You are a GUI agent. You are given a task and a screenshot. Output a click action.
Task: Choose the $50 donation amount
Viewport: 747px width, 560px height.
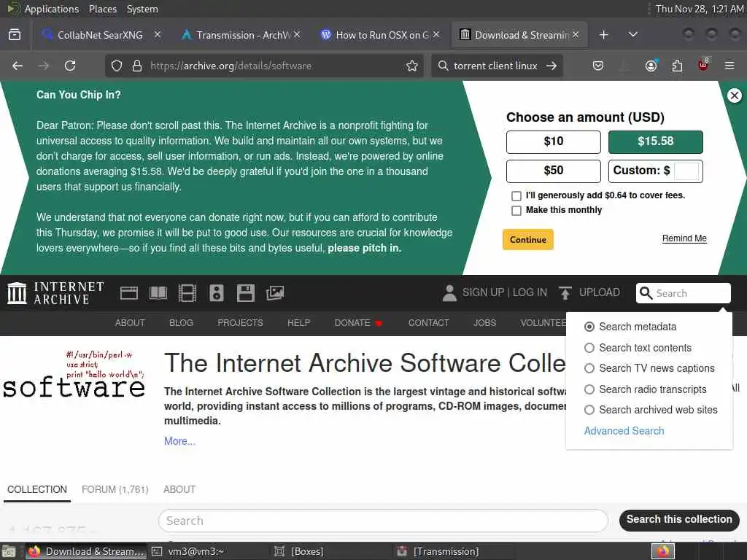point(553,171)
